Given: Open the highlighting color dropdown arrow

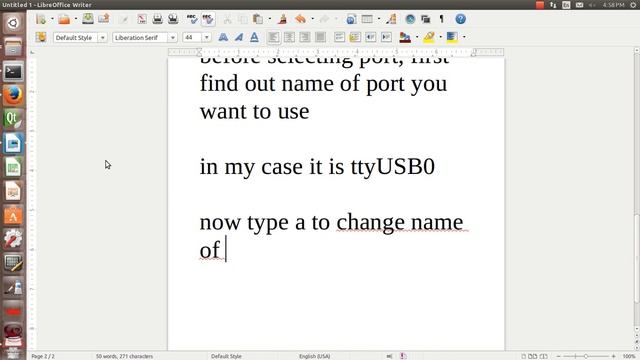Looking at the screenshot, I should (440, 38).
